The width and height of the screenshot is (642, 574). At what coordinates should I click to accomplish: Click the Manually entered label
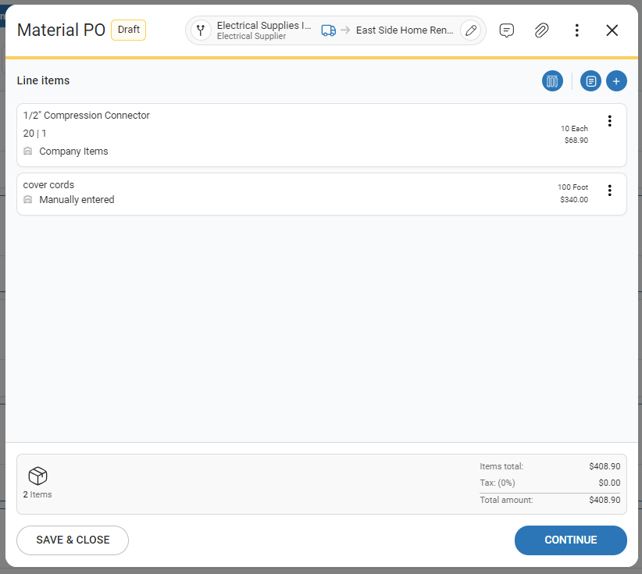(77, 199)
